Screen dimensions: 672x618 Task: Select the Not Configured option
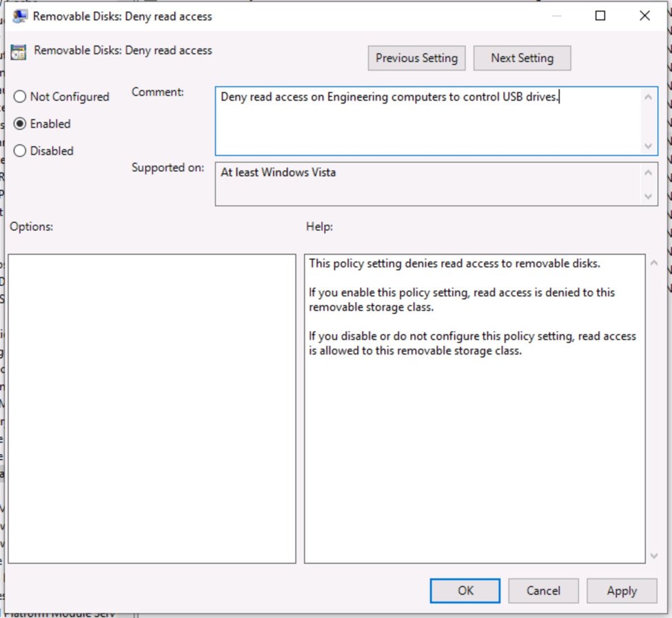tap(20, 97)
